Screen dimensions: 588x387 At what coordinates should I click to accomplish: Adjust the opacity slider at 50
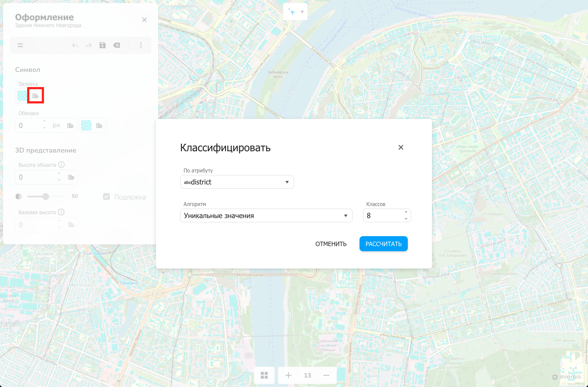pos(45,197)
